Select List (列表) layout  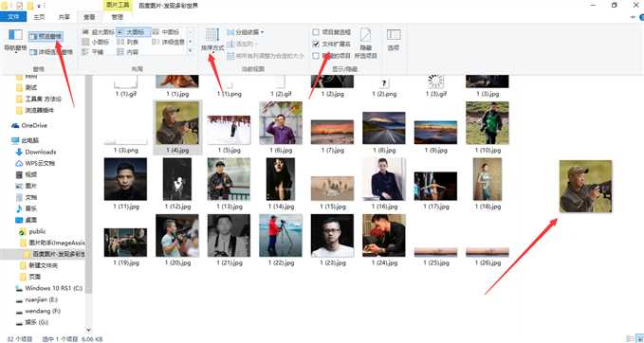click(128, 42)
